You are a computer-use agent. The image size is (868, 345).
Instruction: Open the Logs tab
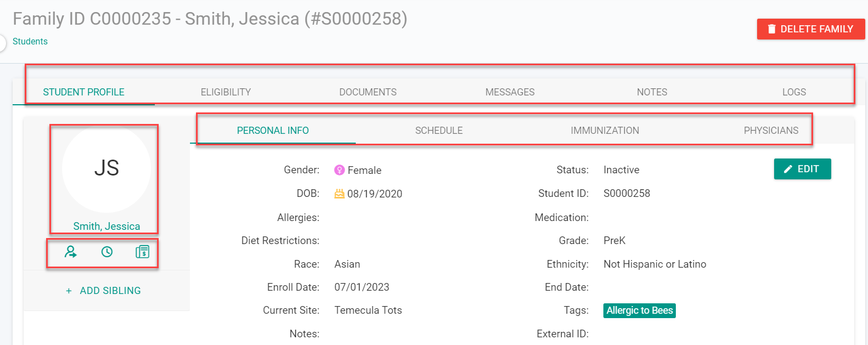coord(794,92)
